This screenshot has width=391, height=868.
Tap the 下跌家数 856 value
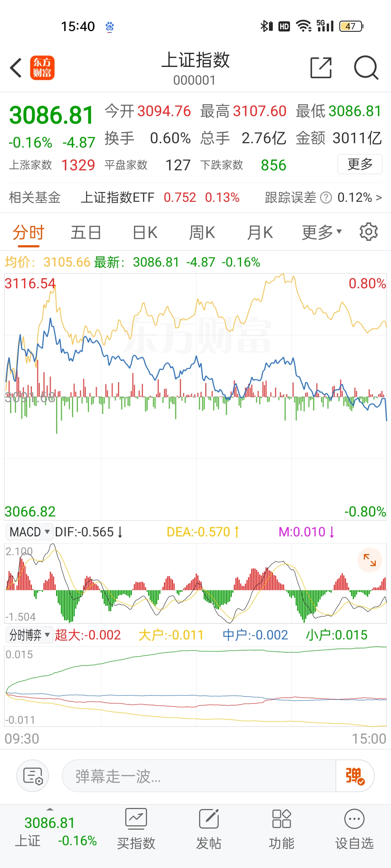[273, 165]
